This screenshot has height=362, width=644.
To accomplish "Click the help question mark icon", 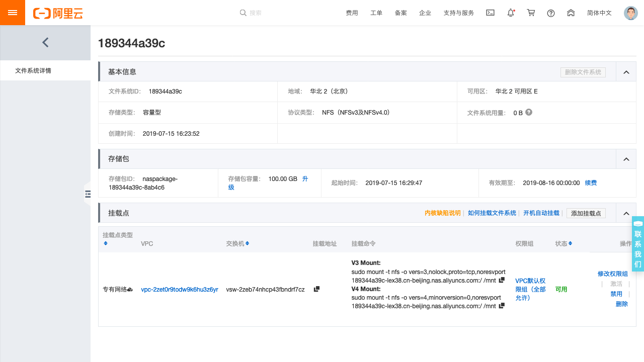I will click(550, 13).
